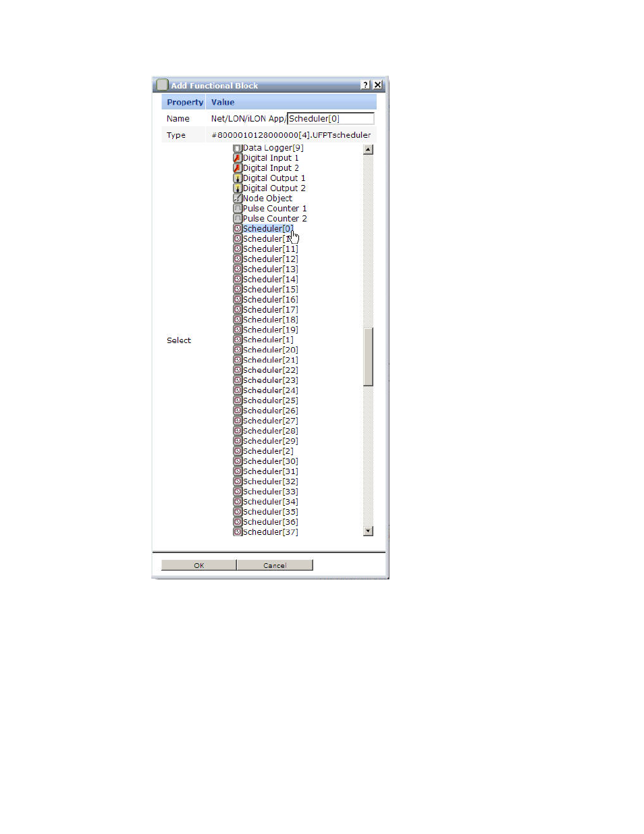
Task: Click the scrollbar up arrow
Action: pos(368,150)
